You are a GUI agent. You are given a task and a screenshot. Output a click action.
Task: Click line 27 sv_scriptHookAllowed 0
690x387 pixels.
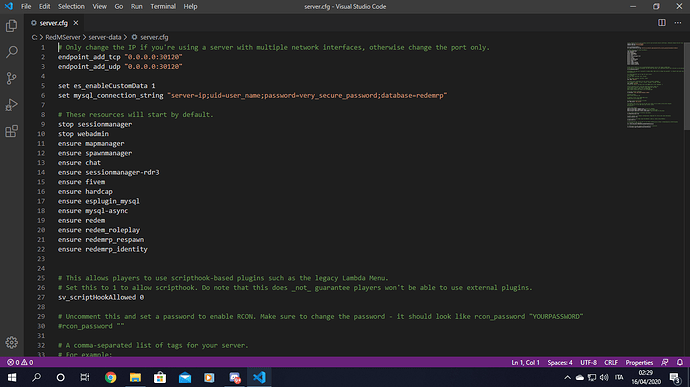[101, 297]
